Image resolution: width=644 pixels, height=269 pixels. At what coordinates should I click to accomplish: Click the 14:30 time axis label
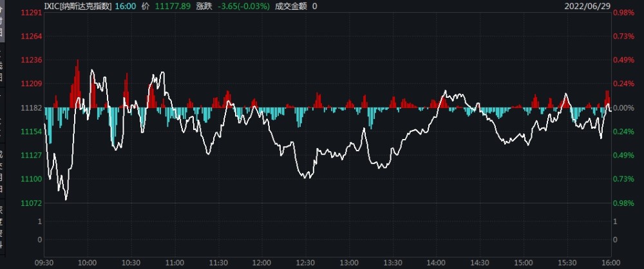(x=480, y=263)
